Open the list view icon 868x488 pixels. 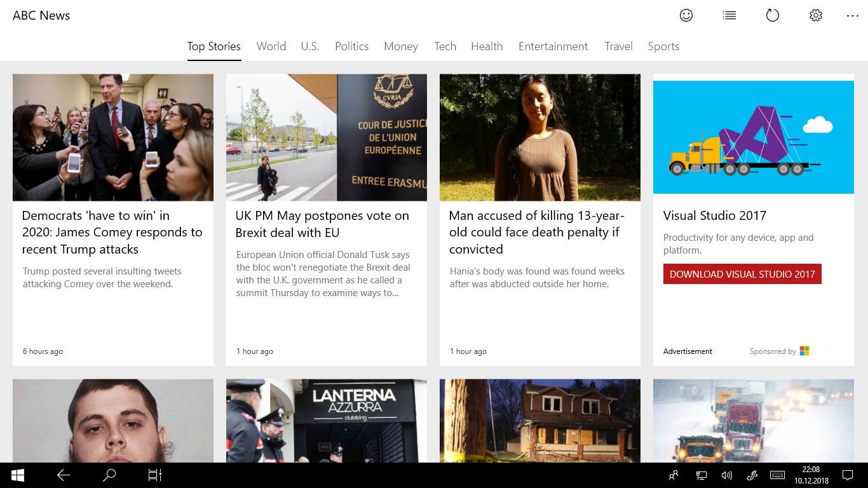(729, 15)
